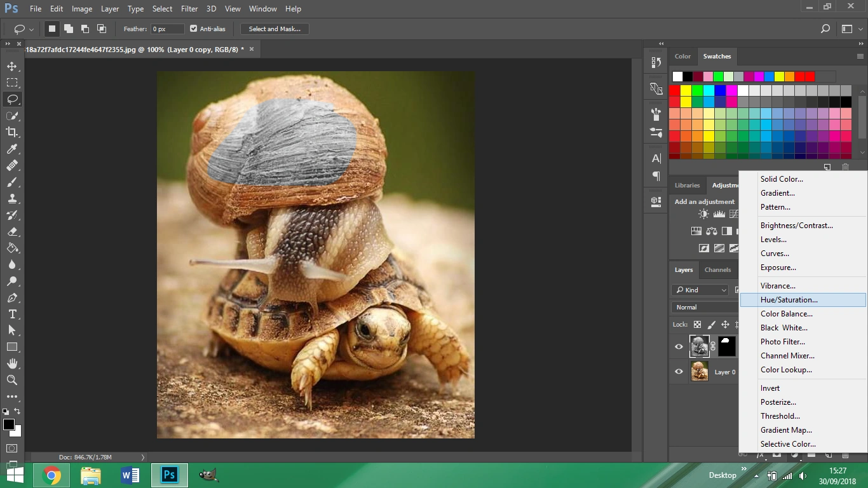Open the Filter menu

[189, 9]
